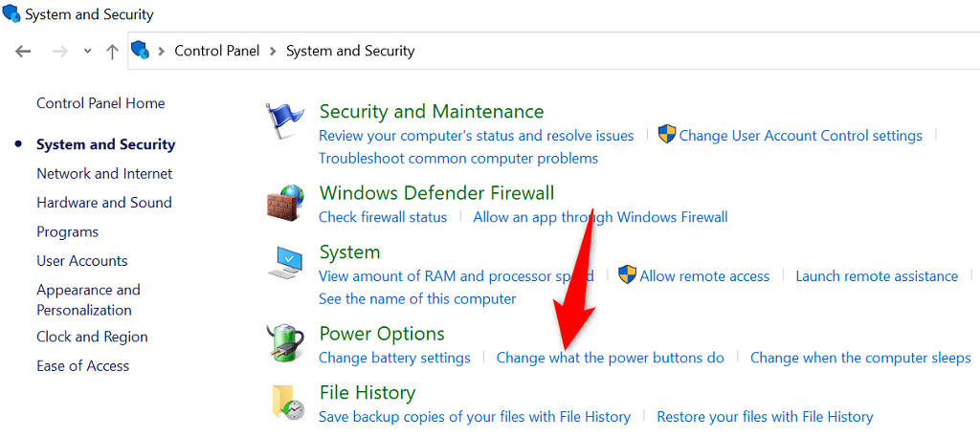Click the Windows Defender Firewall brick icon

[x=284, y=203]
